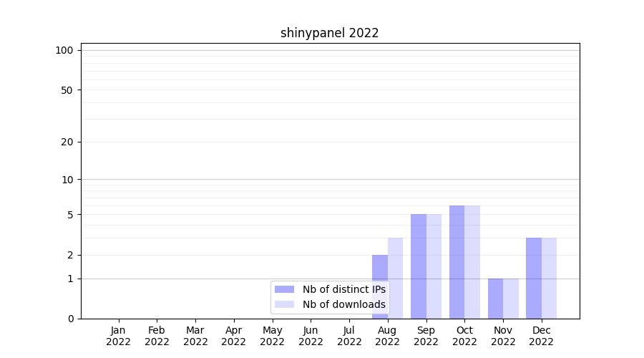Image resolution: width=644 pixels, height=358 pixels.
Task: Click the 0 tick on the y-axis
Action: coord(70,319)
